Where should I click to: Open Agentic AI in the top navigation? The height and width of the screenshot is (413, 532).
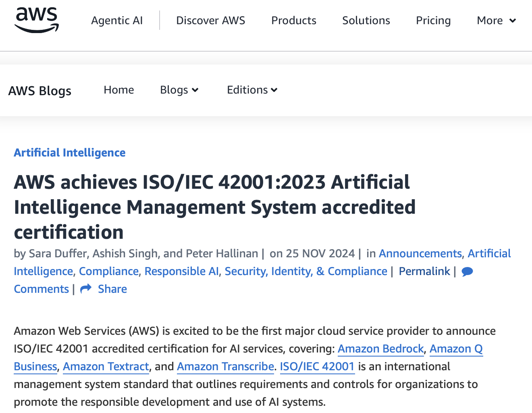pos(117,21)
